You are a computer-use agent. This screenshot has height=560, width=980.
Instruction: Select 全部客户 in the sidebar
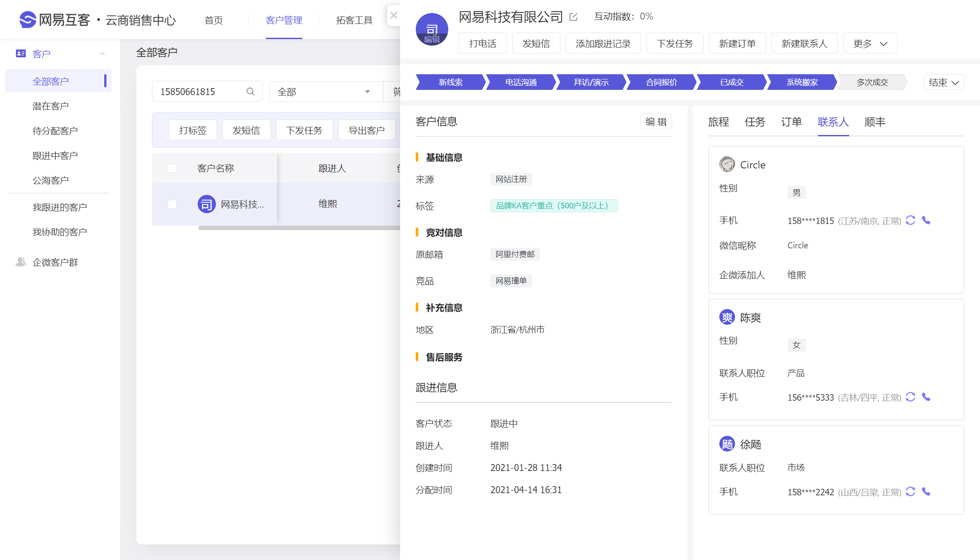click(58, 81)
